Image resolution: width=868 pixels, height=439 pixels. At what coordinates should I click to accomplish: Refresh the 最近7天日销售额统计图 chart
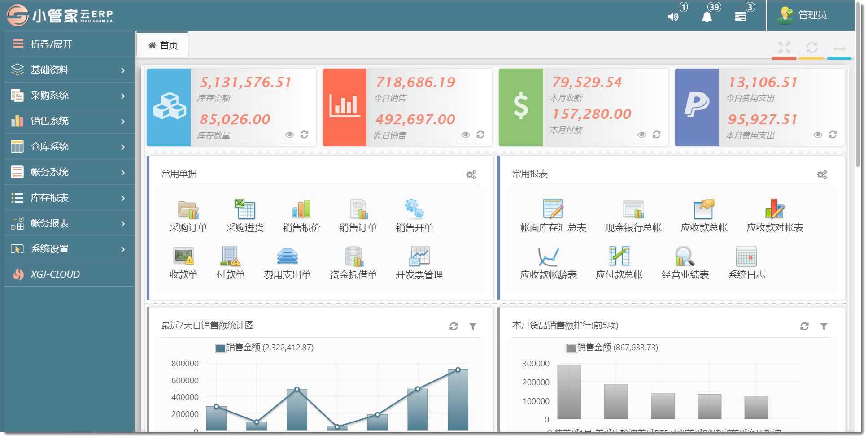coord(454,326)
